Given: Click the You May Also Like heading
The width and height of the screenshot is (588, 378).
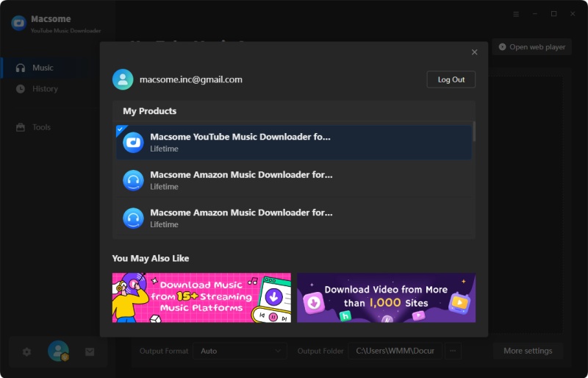Looking at the screenshot, I should pos(151,258).
